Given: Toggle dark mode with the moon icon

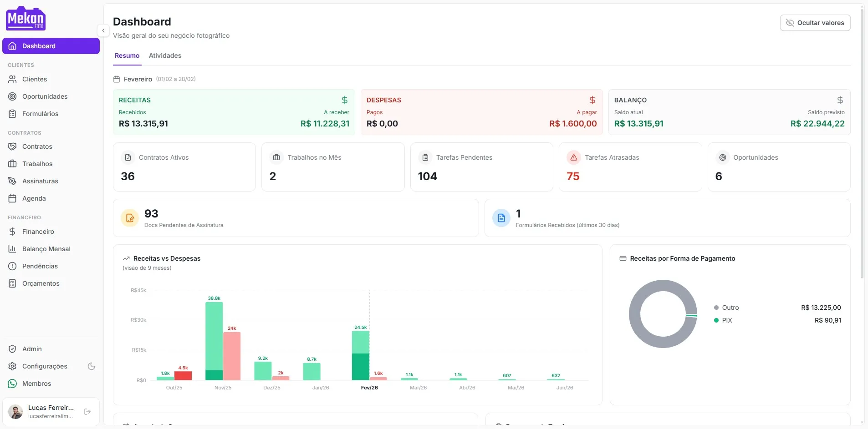Looking at the screenshot, I should 92,366.
